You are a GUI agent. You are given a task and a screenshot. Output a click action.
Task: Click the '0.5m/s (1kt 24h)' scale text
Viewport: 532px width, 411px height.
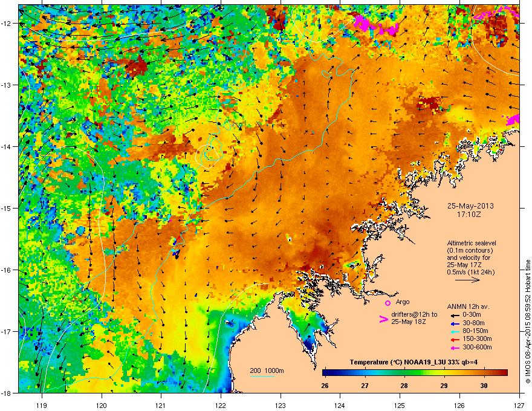pos(470,272)
